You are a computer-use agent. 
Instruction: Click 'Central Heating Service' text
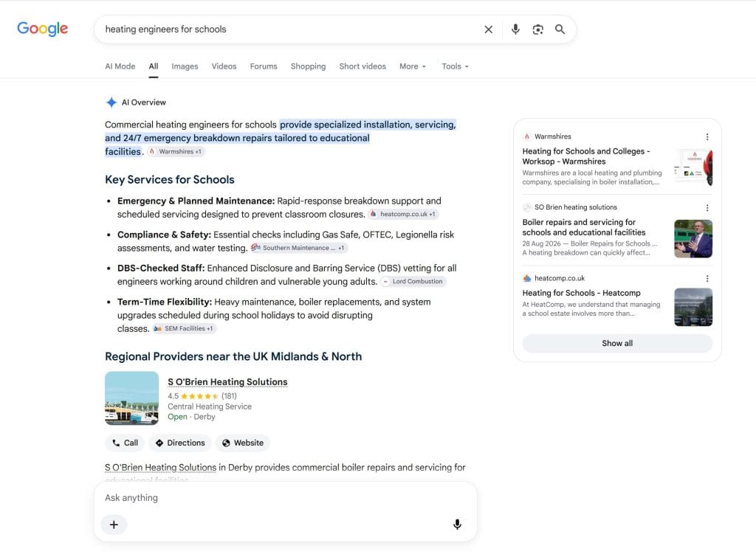pyautogui.click(x=210, y=406)
